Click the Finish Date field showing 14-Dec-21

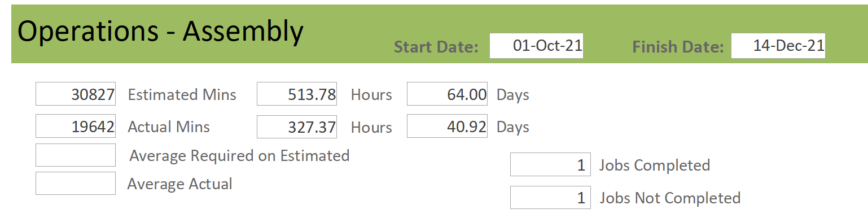(x=778, y=46)
